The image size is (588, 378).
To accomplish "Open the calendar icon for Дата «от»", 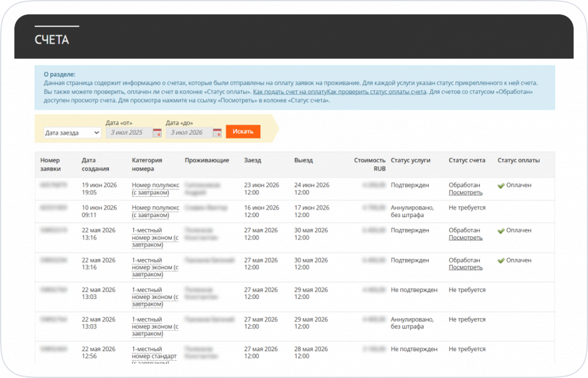I will (157, 133).
